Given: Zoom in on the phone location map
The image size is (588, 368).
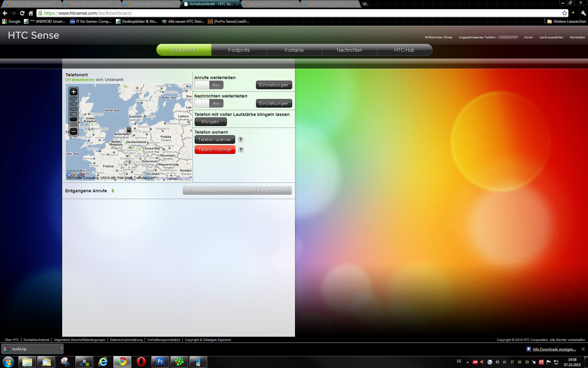Looking at the screenshot, I should tap(74, 92).
